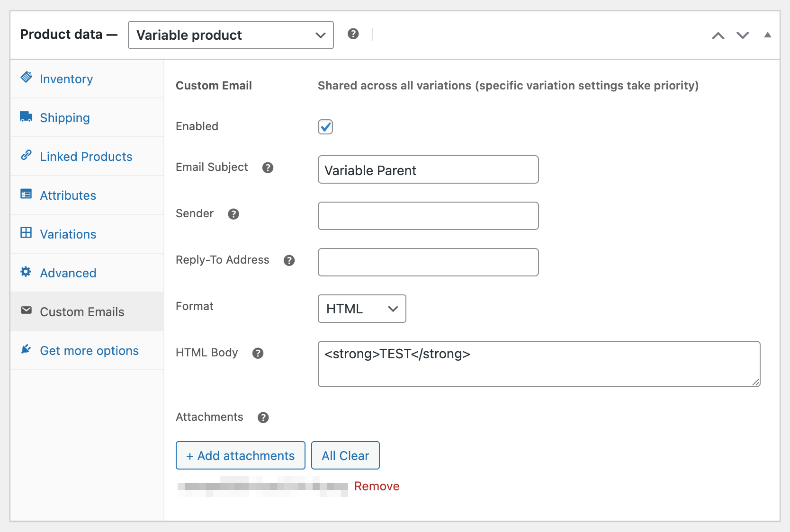Click the Inventory tag icon in sidebar

[27, 77]
